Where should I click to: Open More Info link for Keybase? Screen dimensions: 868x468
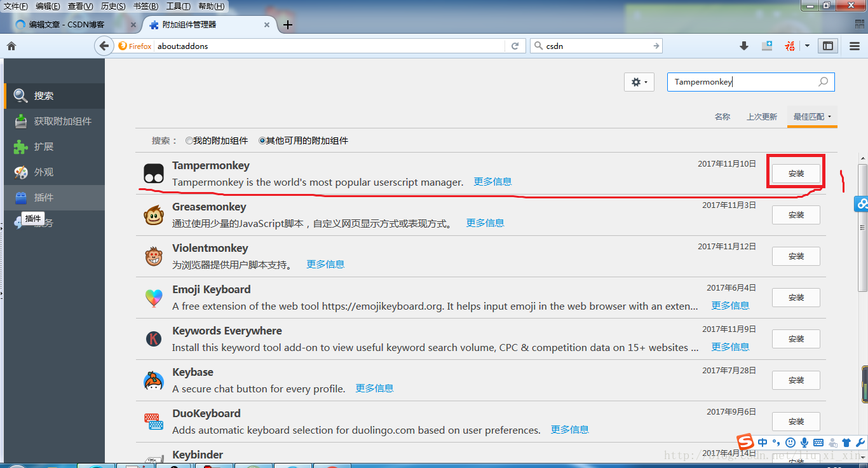[374, 389]
